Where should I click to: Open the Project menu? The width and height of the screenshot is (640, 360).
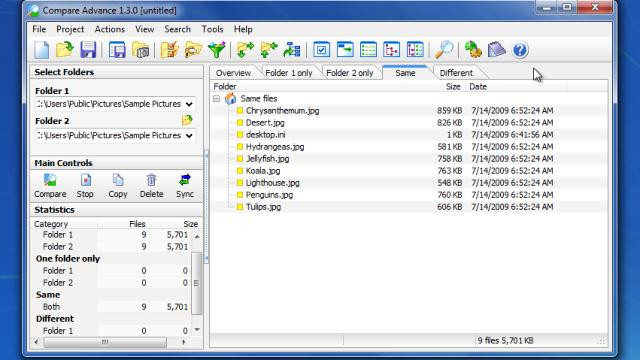click(70, 29)
